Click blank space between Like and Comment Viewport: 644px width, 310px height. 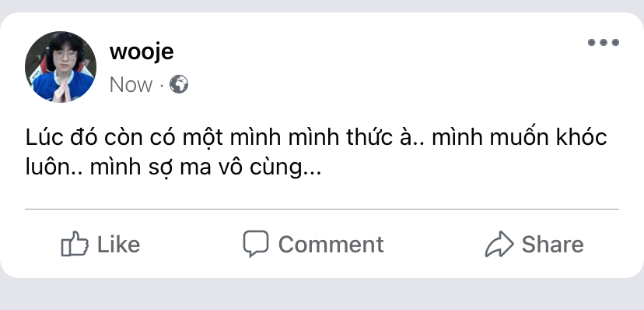[191, 245]
